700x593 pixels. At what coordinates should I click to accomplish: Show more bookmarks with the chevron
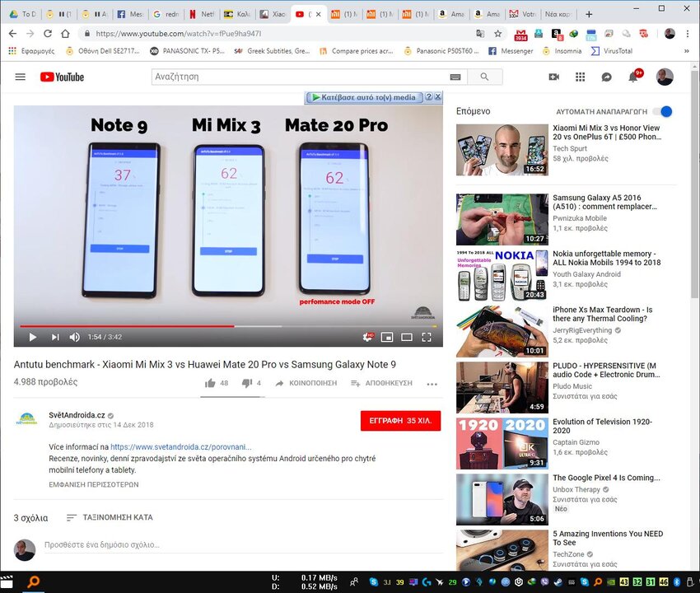(687, 51)
